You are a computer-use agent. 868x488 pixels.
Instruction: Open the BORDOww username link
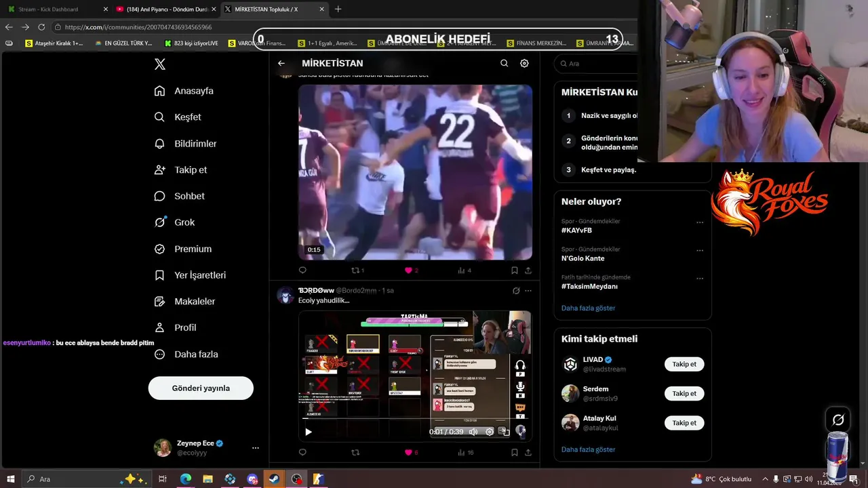(x=316, y=291)
